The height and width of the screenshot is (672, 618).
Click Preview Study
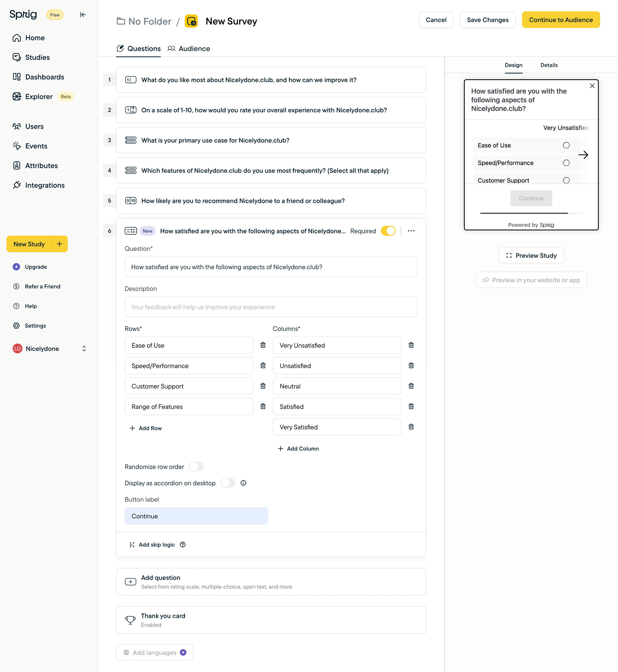[x=531, y=255]
